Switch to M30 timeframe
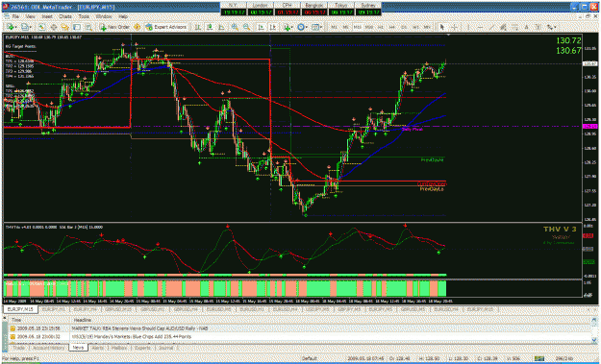 point(369,27)
